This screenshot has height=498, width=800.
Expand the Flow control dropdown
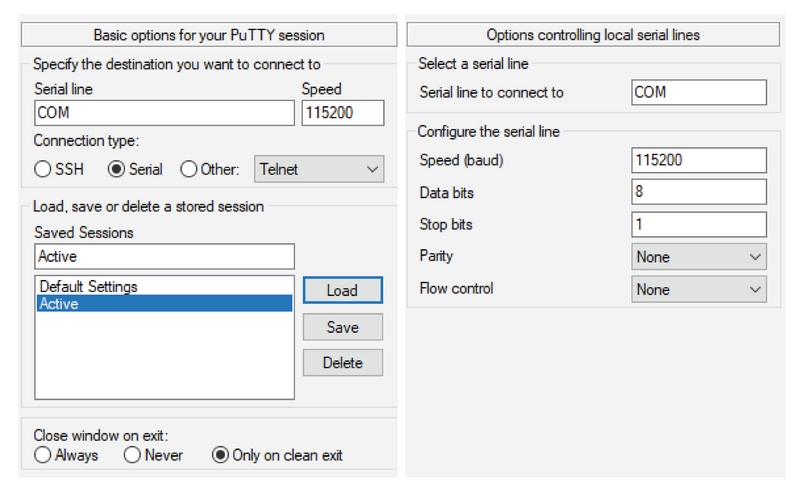(x=699, y=289)
